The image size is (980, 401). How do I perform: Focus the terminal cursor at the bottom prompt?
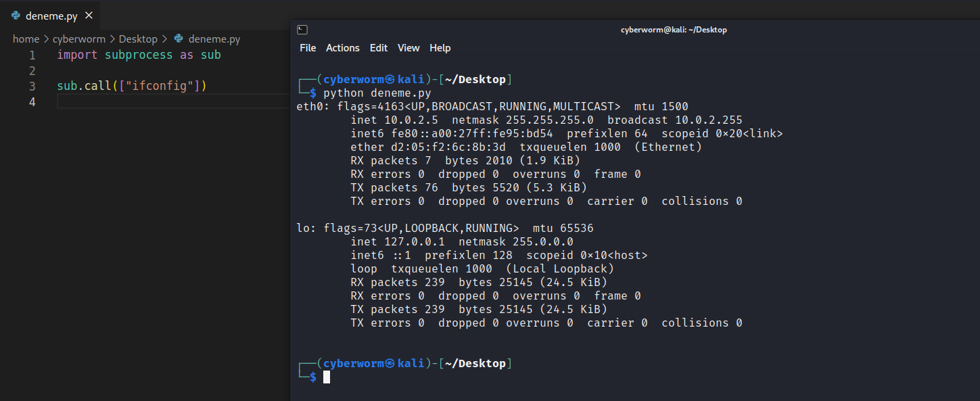[327, 377]
